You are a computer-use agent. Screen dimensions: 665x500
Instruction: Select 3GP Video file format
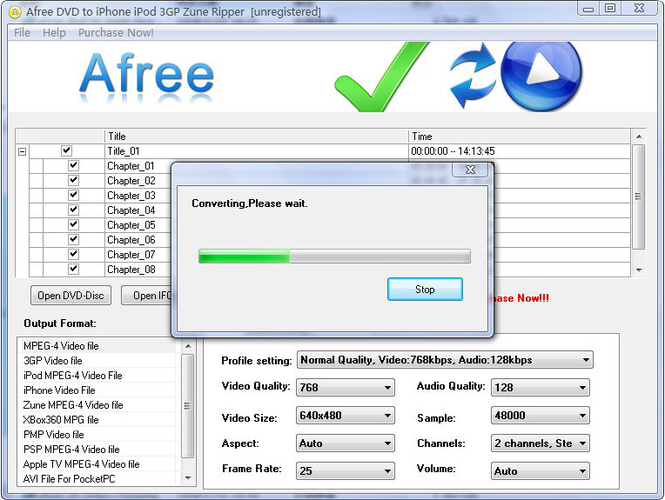tap(97, 361)
